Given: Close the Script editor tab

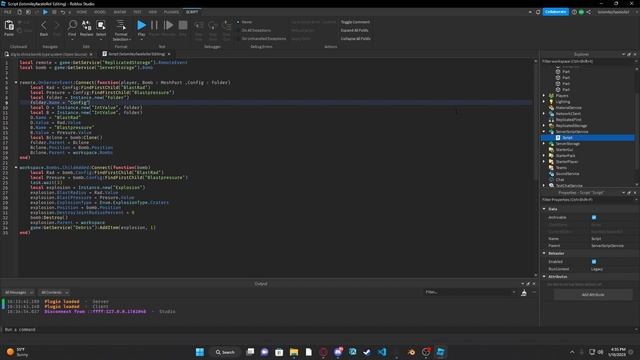Looking at the screenshot, I should coord(169,54).
